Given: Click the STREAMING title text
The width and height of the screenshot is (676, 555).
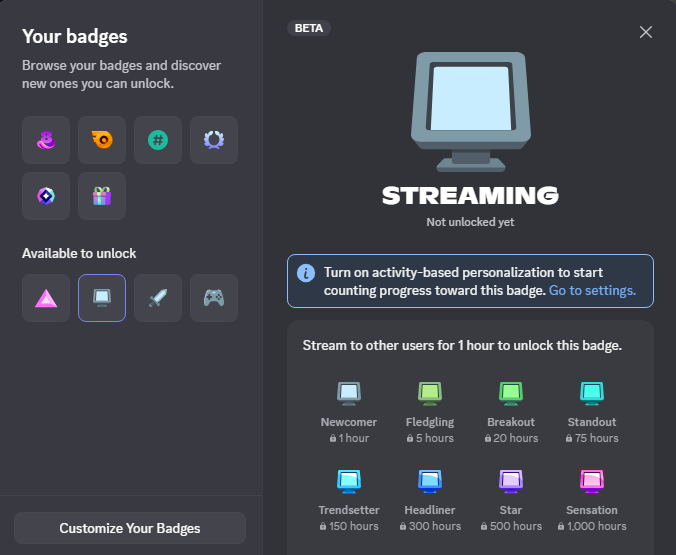Looking at the screenshot, I should [470, 195].
